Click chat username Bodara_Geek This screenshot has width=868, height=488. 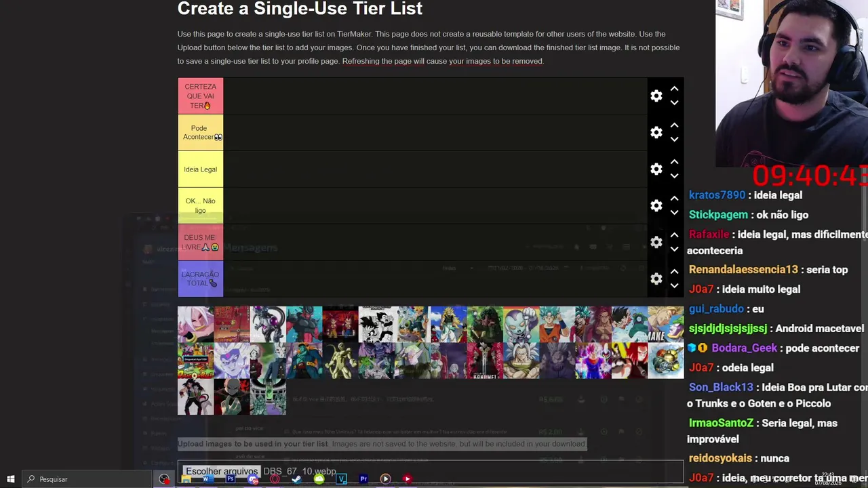[744, 348]
